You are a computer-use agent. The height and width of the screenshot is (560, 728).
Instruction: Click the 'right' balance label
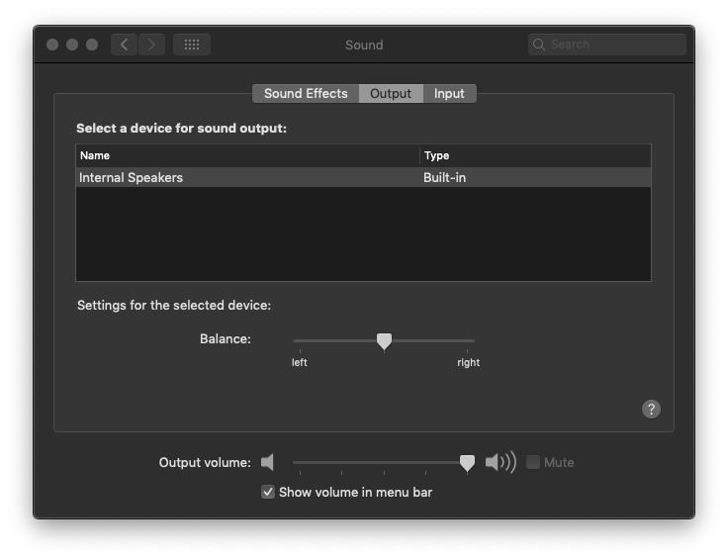(468, 362)
